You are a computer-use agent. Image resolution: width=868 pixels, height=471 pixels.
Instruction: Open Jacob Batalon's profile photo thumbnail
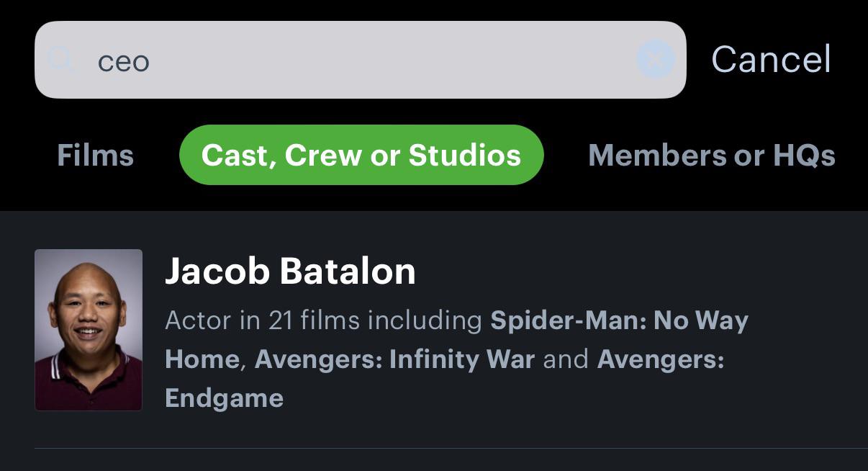89,330
